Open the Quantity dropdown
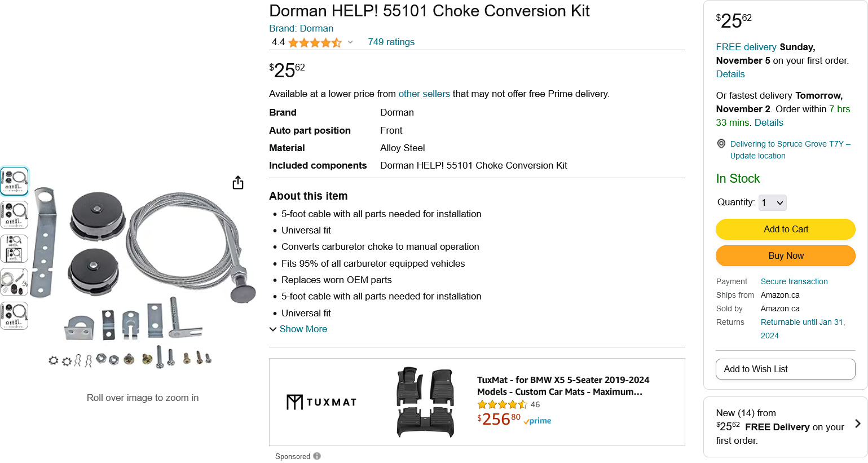This screenshot has width=868, height=463. coord(772,202)
